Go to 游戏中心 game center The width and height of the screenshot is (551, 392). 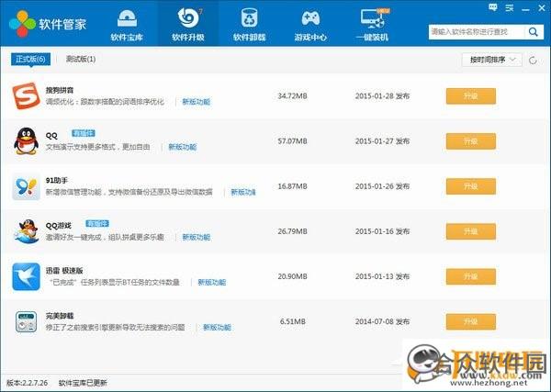(x=310, y=25)
